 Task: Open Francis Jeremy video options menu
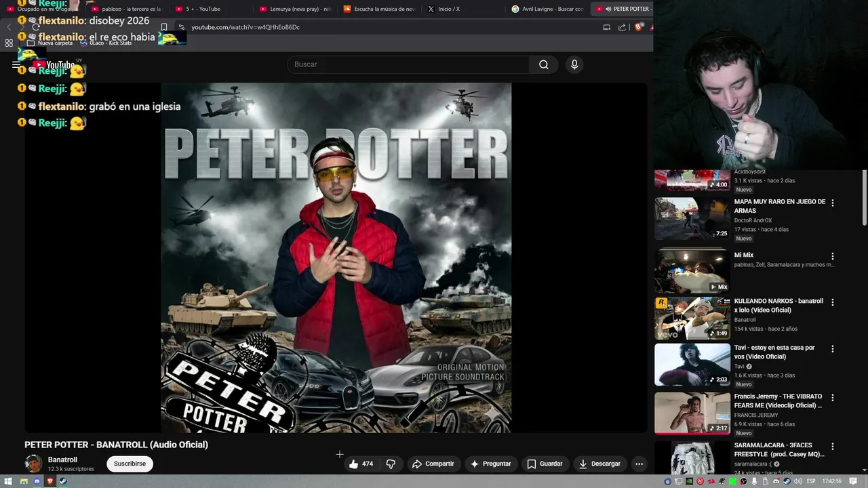click(x=833, y=398)
